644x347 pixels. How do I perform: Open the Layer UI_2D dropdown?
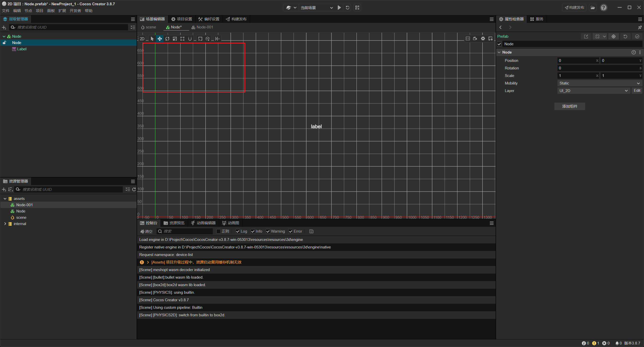593,91
